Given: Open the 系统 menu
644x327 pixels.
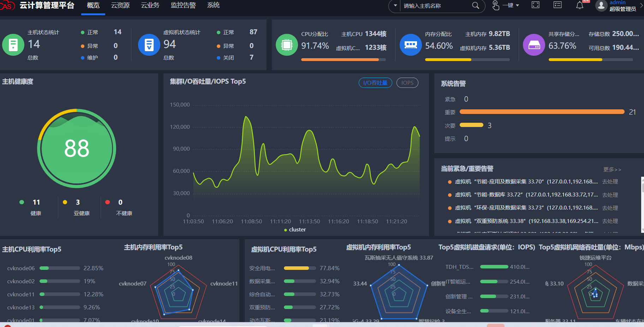Looking at the screenshot, I should pos(213,5).
